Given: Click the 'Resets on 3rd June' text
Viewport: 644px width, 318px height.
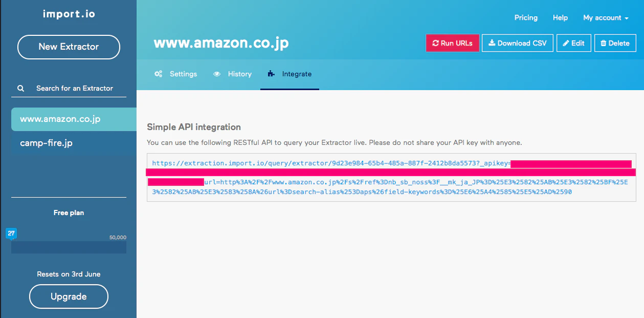Looking at the screenshot, I should [69, 274].
